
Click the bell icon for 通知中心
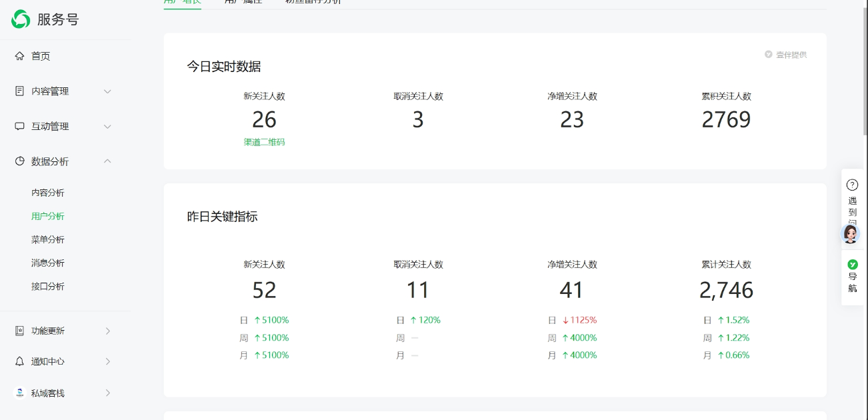(19, 361)
